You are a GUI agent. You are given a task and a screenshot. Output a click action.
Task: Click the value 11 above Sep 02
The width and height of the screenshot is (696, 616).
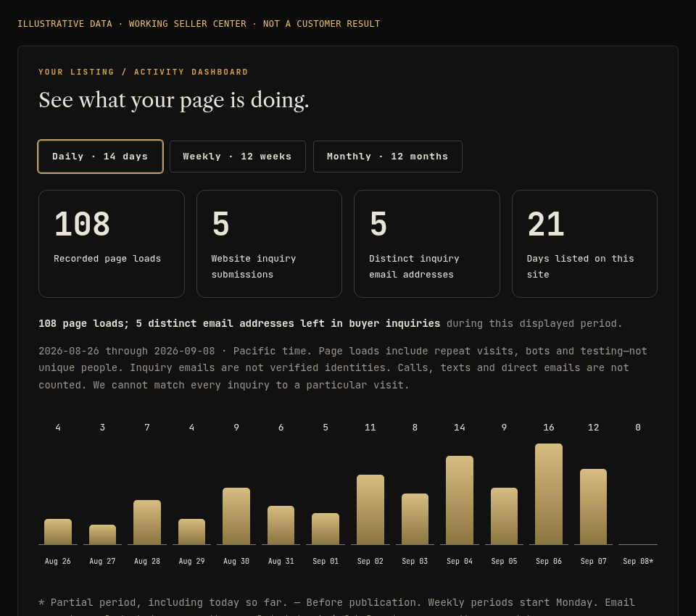pos(370,428)
